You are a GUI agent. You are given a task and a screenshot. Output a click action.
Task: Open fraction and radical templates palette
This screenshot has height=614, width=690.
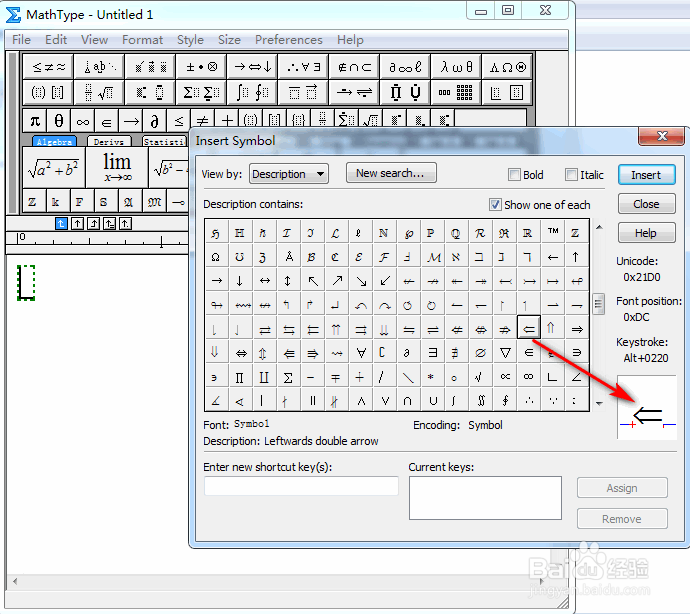pyautogui.click(x=99, y=92)
